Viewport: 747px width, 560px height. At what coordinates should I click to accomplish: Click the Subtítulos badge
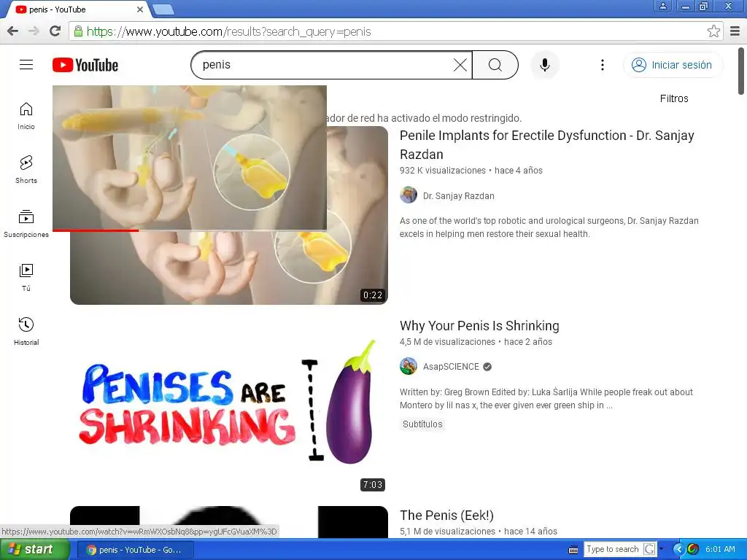point(422,424)
